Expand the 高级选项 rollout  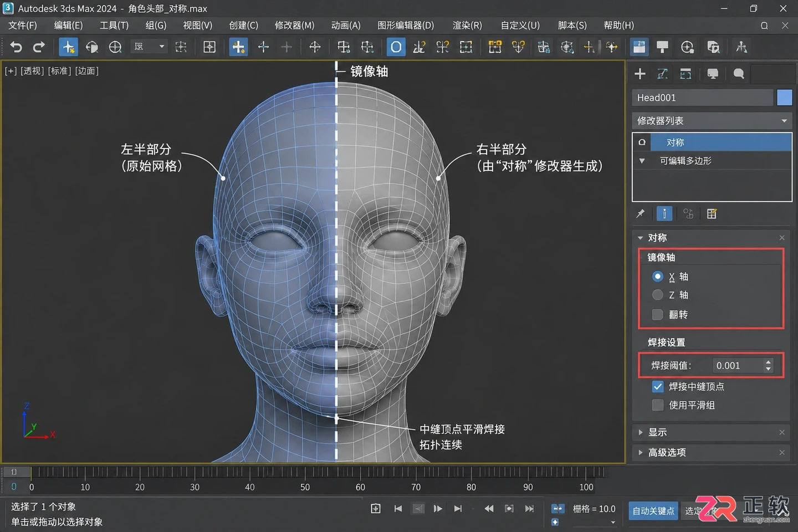pos(641,453)
